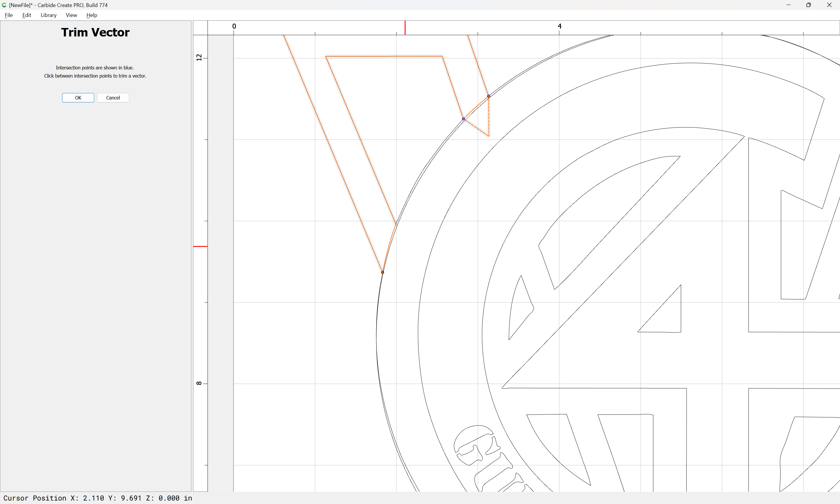Image resolution: width=840 pixels, height=504 pixels.
Task: Minimize the Carbide Create window
Action: pyautogui.click(x=788, y=5)
